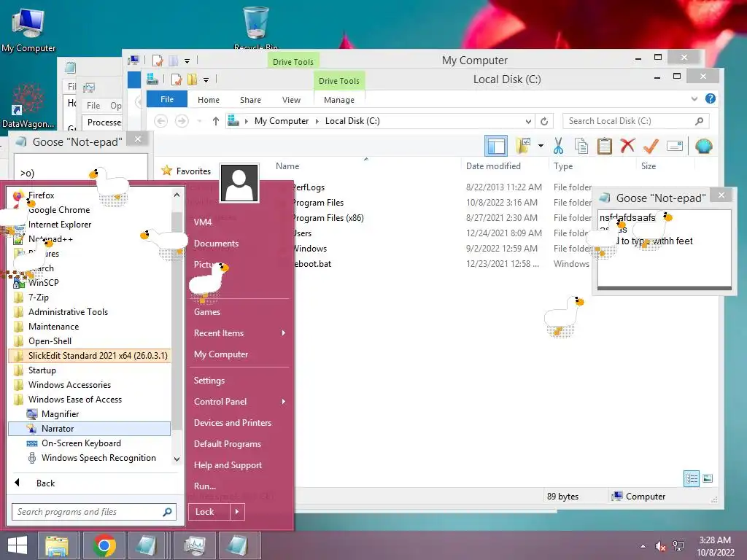Click the muted volume tray icon
Screen dimensions: 747x560
[660, 545]
